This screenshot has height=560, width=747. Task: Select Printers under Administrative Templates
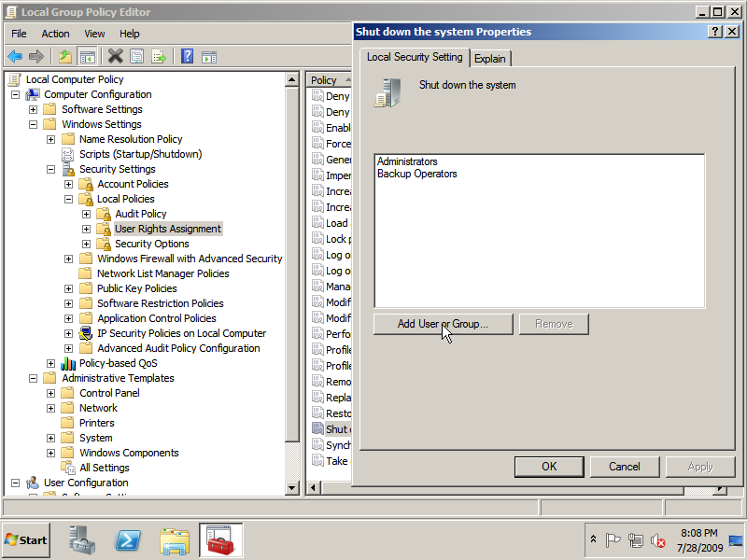(x=97, y=423)
